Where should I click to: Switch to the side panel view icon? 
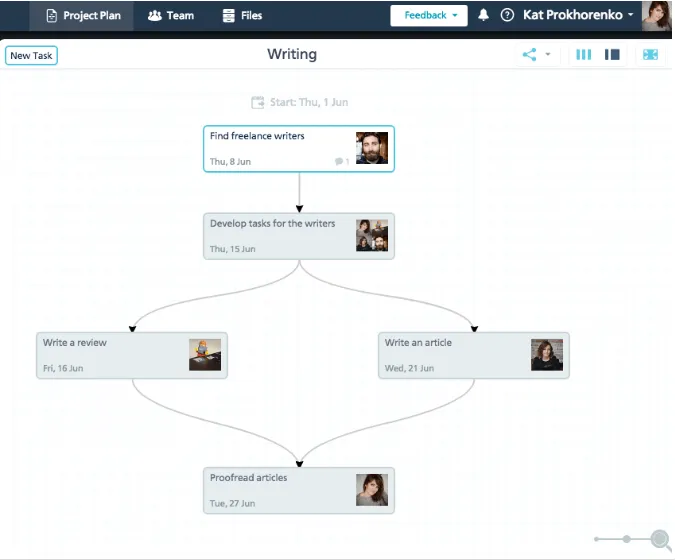point(612,55)
